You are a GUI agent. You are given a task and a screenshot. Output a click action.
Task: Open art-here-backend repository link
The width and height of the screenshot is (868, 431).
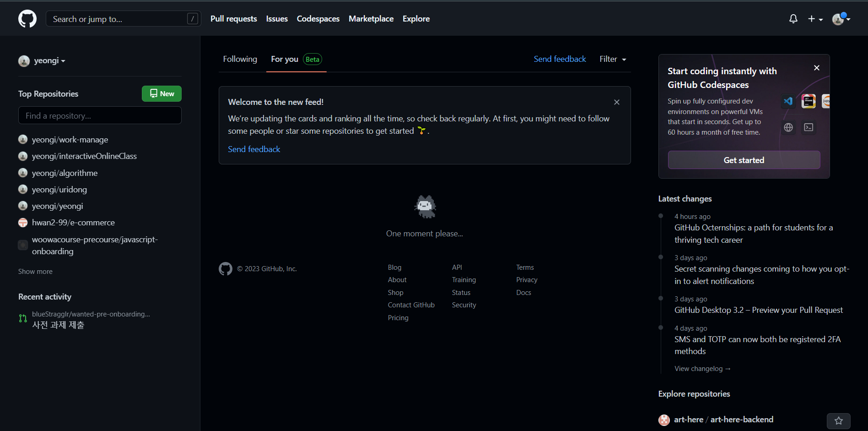[742, 420]
